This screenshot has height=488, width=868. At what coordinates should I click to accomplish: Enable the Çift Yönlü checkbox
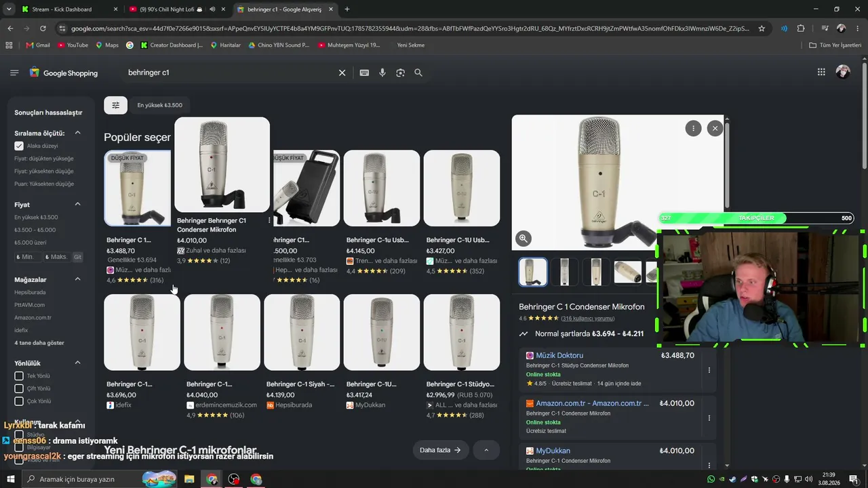coord(19,388)
